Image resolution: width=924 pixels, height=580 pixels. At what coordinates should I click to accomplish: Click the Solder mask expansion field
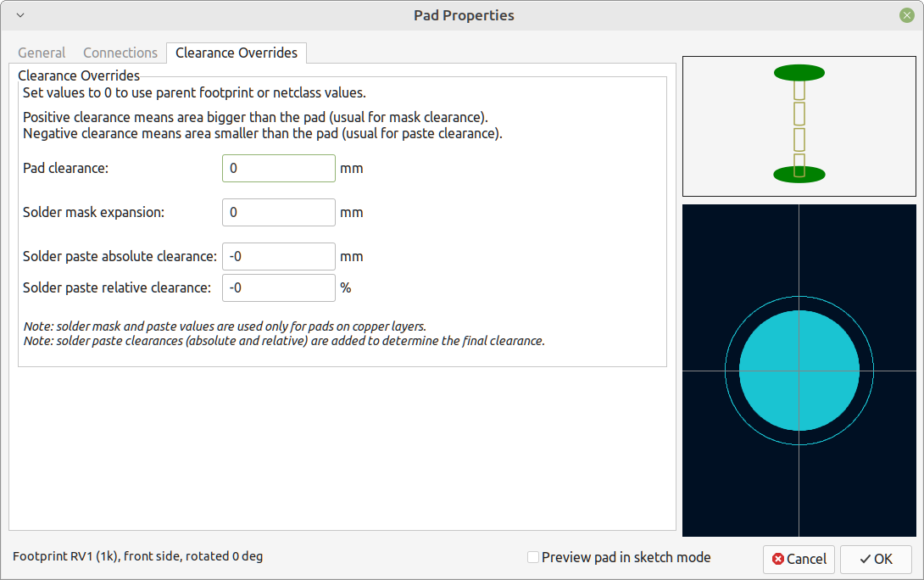(x=279, y=212)
